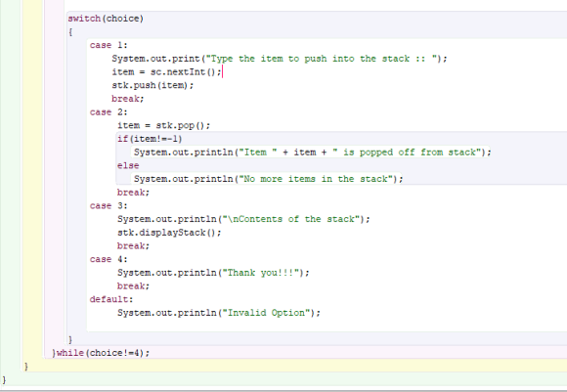Click the "Contents of the stack" println line
This screenshot has height=392, width=567.
[243, 219]
